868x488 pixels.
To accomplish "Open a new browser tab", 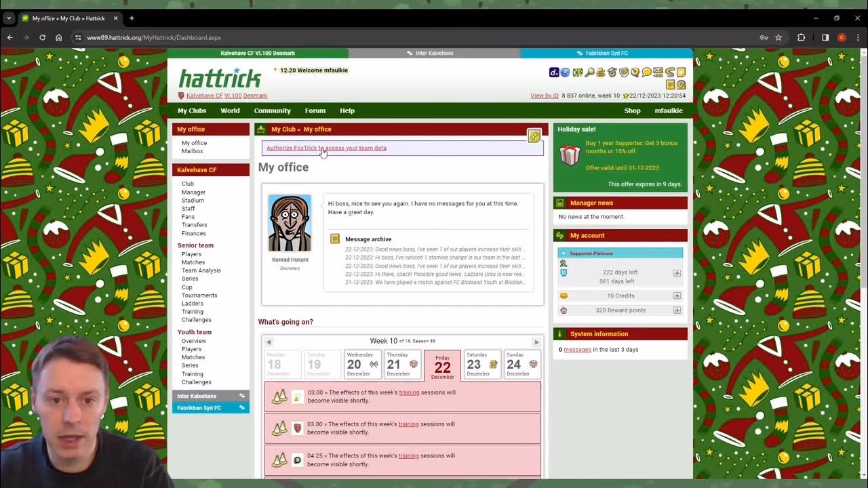I will coord(132,18).
